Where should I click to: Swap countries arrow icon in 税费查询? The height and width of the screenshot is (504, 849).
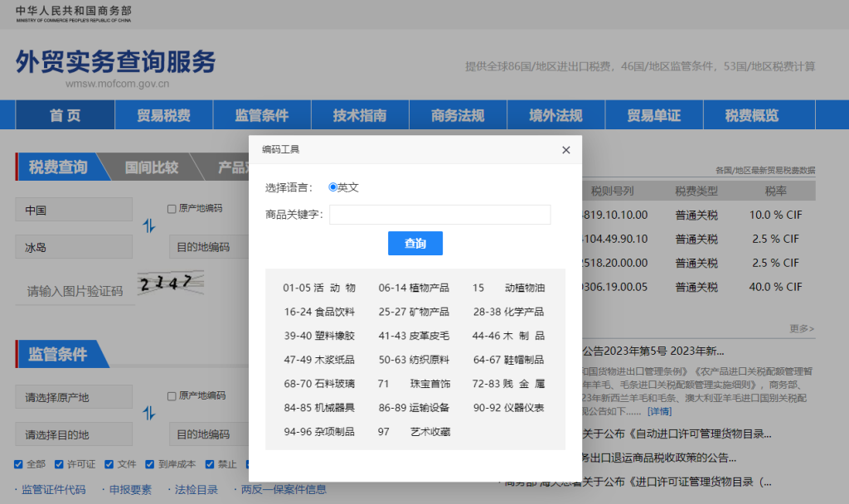click(149, 225)
